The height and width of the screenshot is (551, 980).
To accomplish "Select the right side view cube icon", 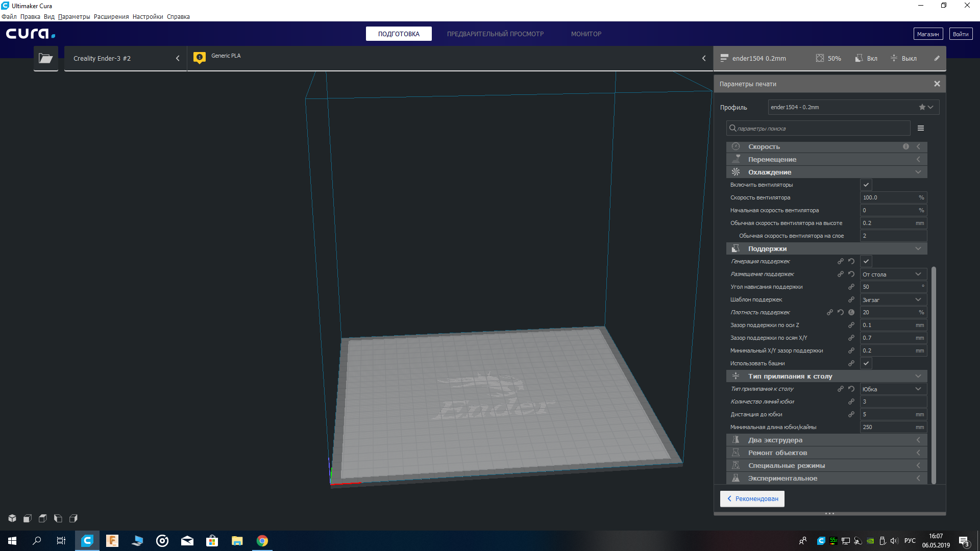I will [x=73, y=518].
